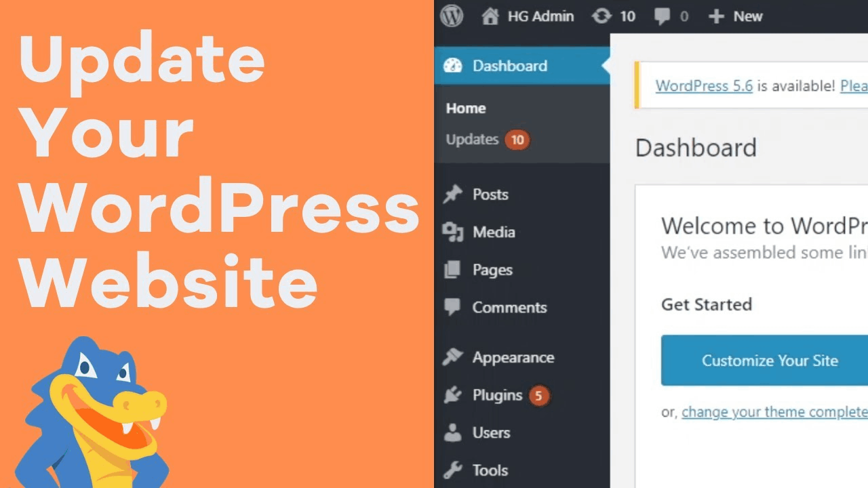868x488 pixels.
Task: Click the Media library icon
Action: coord(452,232)
